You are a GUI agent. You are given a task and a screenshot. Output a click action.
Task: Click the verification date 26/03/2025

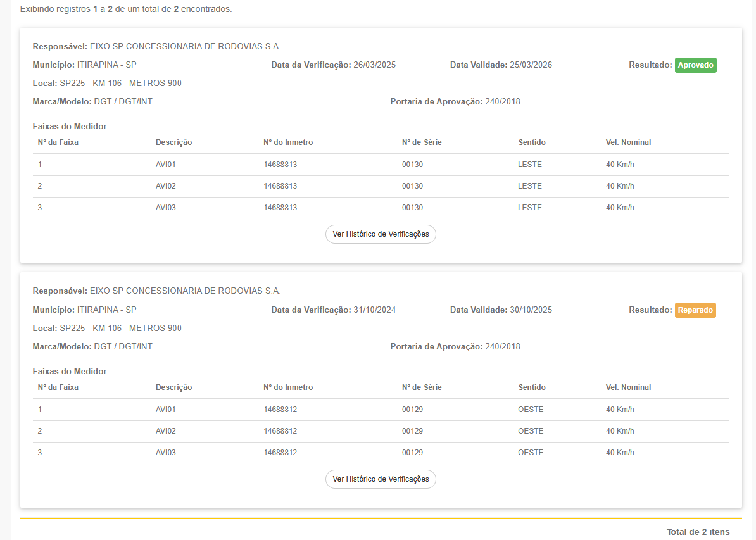(374, 65)
